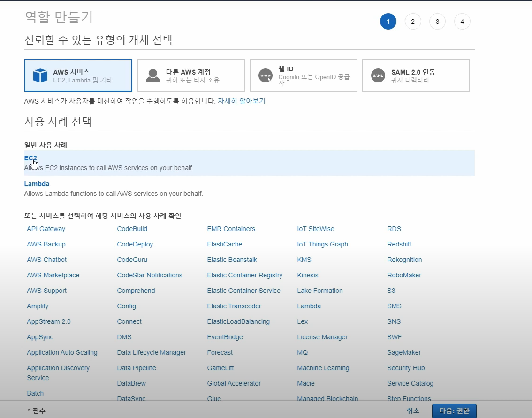This screenshot has height=418, width=532.
Task: Select the AWS Backup service
Action: tap(46, 245)
